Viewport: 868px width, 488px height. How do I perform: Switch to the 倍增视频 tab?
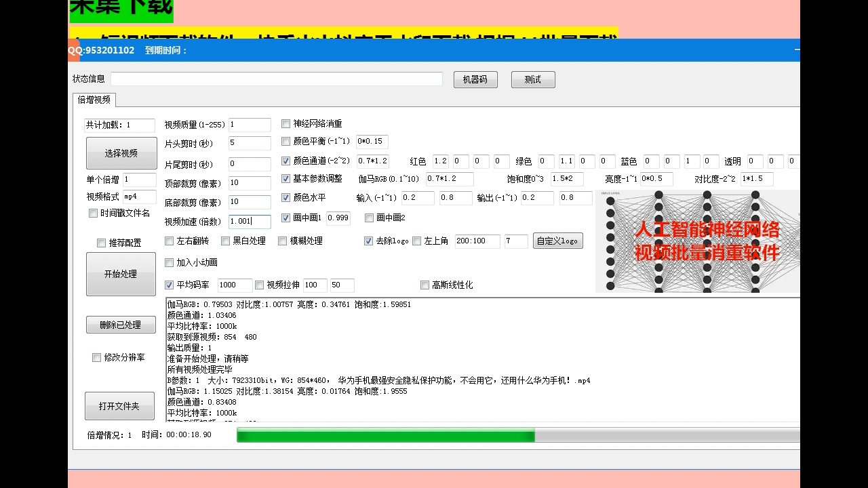pyautogui.click(x=94, y=100)
